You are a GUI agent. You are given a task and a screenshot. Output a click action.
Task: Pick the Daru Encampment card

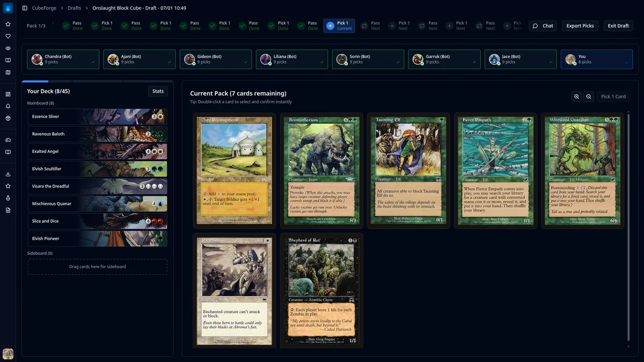235,171
